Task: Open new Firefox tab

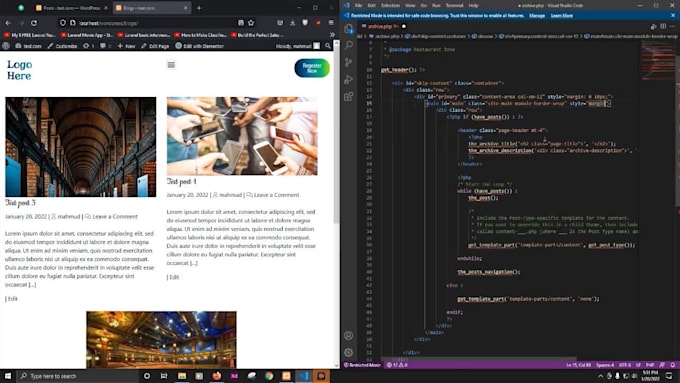Action: tap(199, 8)
